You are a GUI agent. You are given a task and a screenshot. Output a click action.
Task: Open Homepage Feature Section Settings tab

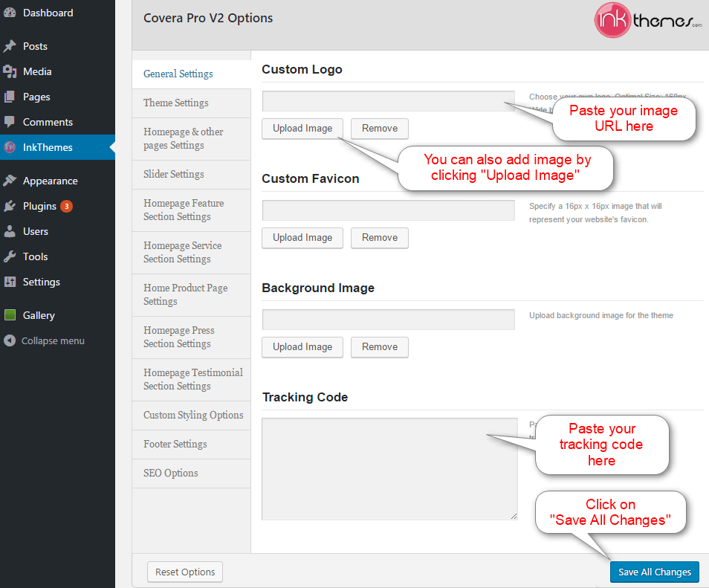click(191, 210)
